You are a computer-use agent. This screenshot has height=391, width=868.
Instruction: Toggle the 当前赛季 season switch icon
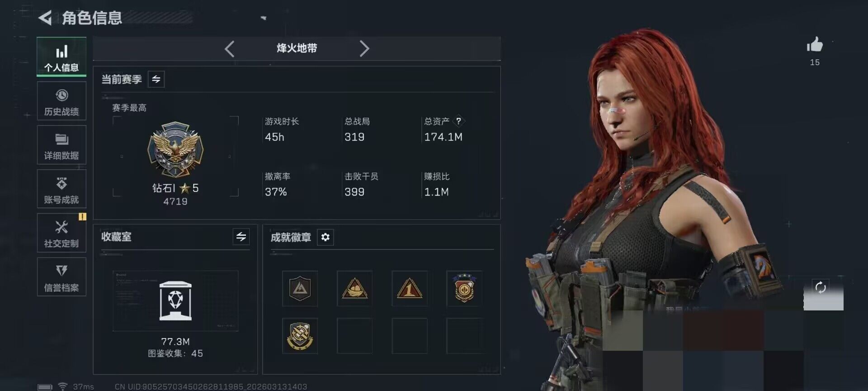click(156, 79)
